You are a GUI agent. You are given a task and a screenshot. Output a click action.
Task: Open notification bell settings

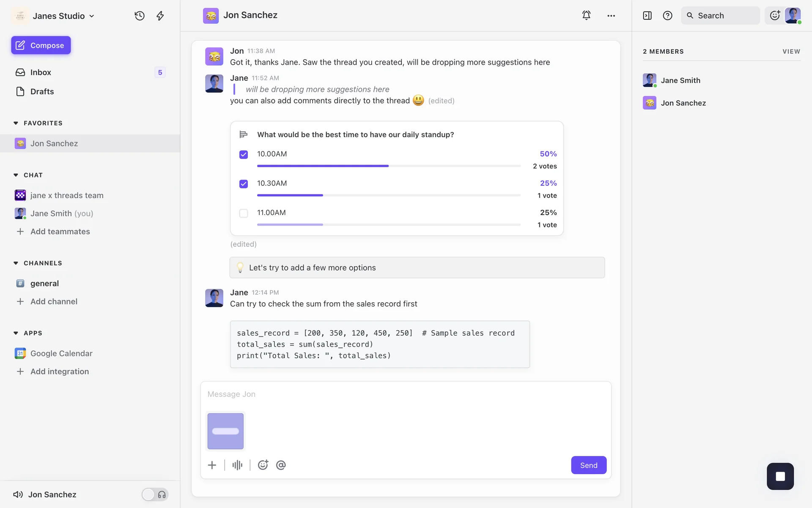586,15
